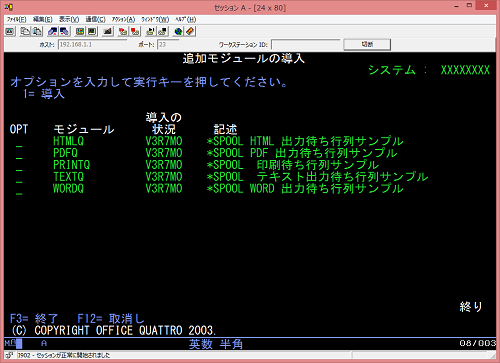
Task: Click the print screen toolbar icon
Action: tap(10, 31)
